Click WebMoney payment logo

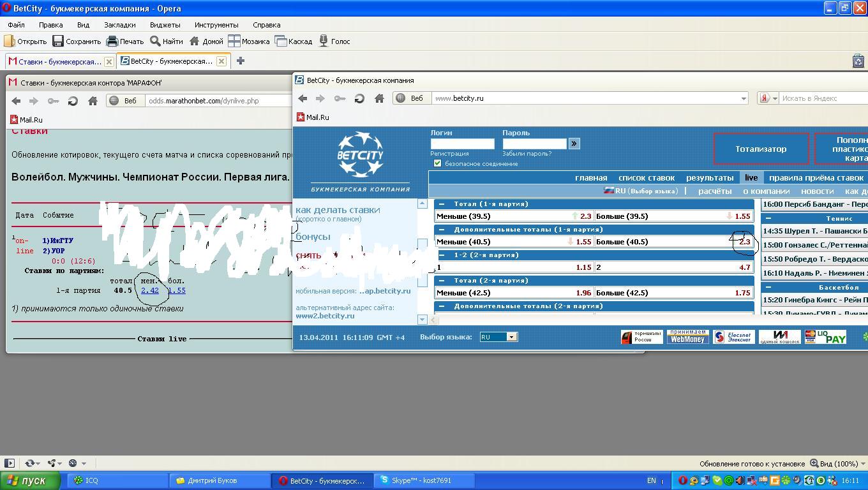point(687,337)
